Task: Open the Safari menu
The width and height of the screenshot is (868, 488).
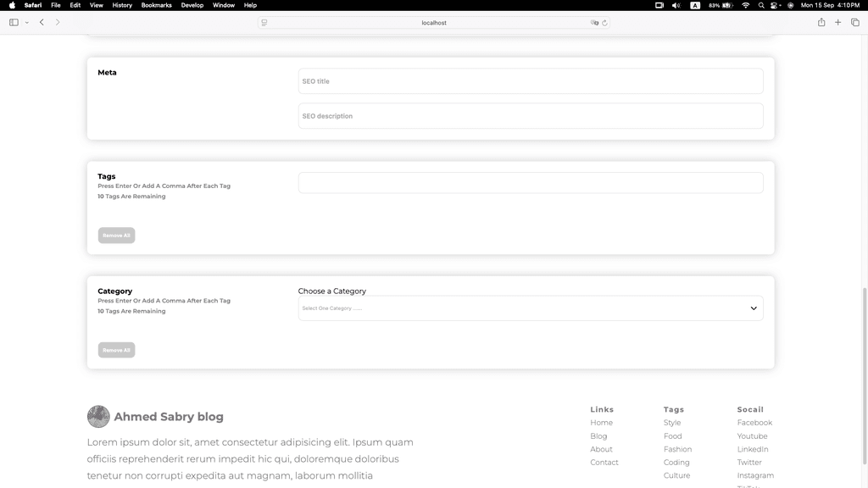Action: tap(33, 5)
